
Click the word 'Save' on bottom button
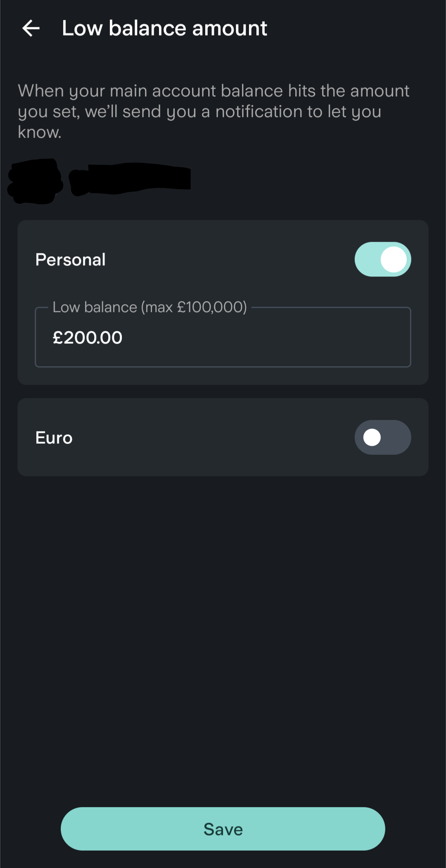click(x=223, y=829)
